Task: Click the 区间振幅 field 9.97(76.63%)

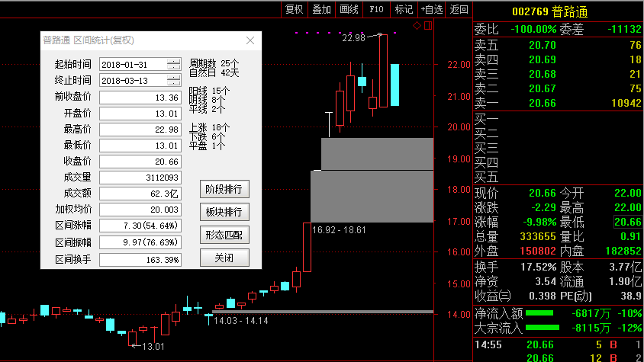Action: (x=140, y=242)
